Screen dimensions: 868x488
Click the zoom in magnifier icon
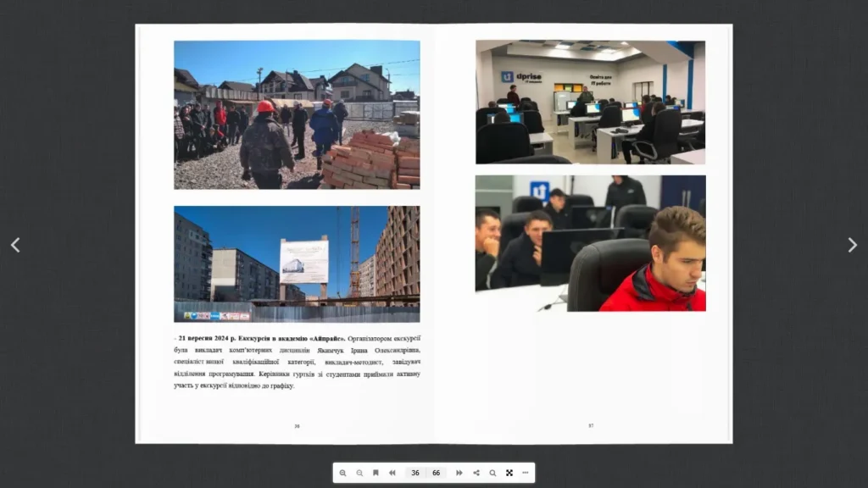click(x=342, y=473)
